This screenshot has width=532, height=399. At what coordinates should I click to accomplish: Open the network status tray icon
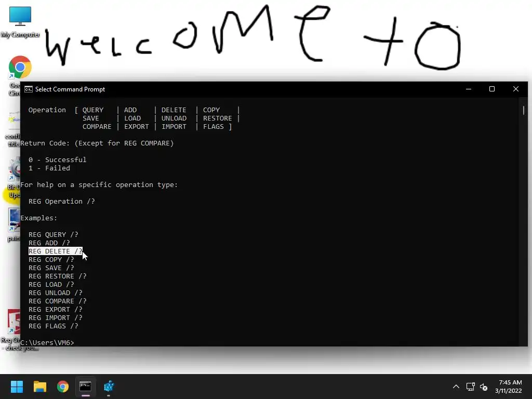[470, 387]
